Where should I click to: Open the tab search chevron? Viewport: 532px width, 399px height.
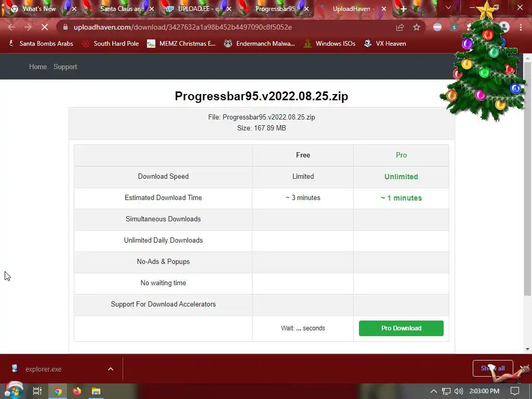coord(448,7)
